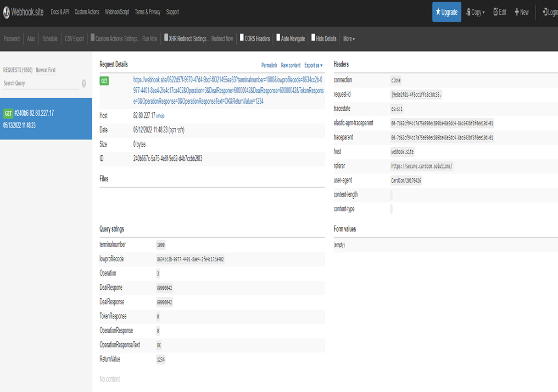Open Raw content link
Screen dimensions: 558x392
coord(291,65)
